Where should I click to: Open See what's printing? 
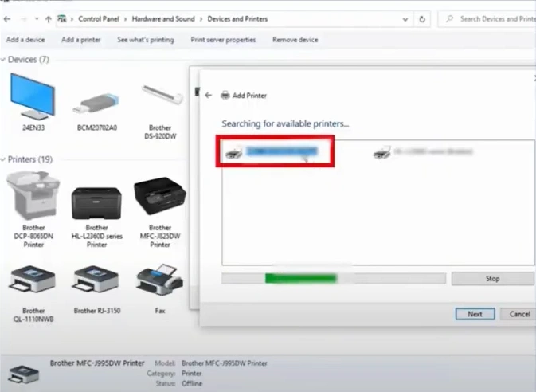coord(146,39)
